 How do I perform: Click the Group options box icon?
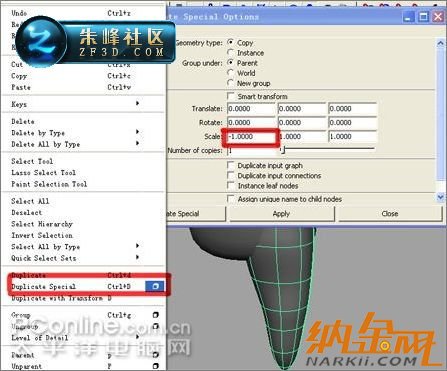[155, 315]
